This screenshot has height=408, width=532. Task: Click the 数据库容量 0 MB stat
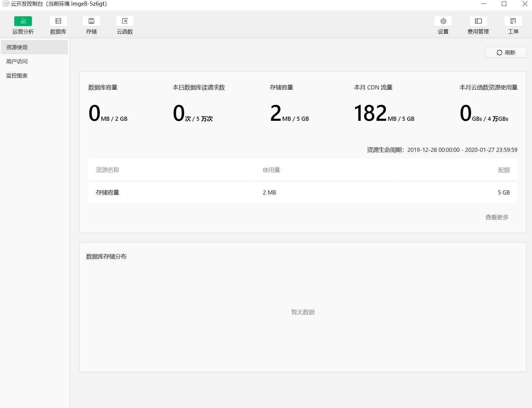108,113
